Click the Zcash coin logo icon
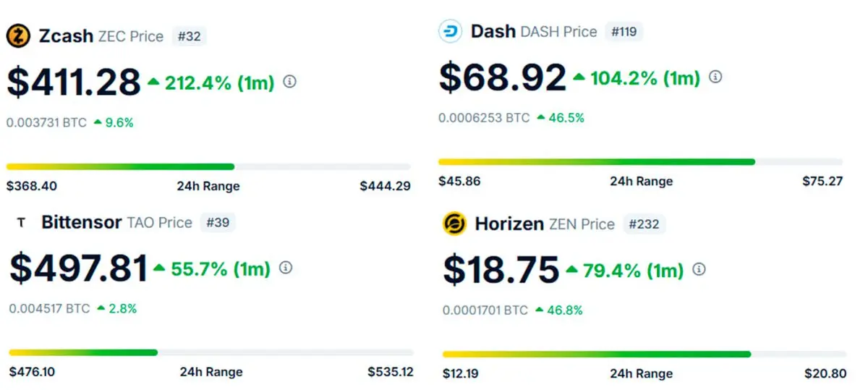Viewport: 868px width, 390px height. tap(18, 35)
